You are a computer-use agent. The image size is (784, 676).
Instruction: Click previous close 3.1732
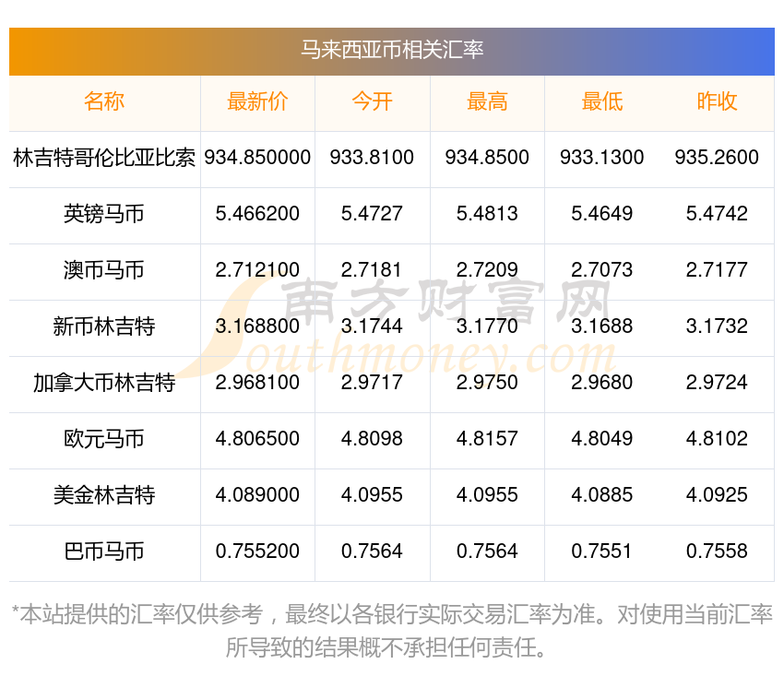[717, 326]
